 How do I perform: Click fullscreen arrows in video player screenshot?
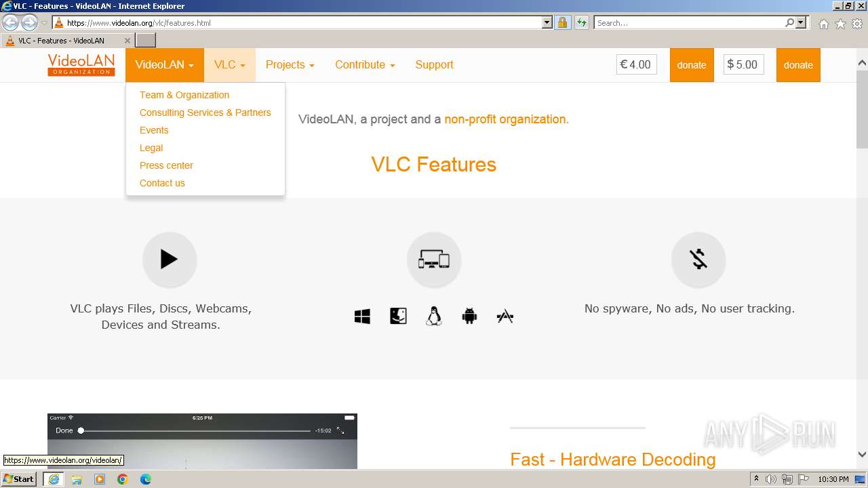[x=340, y=430]
